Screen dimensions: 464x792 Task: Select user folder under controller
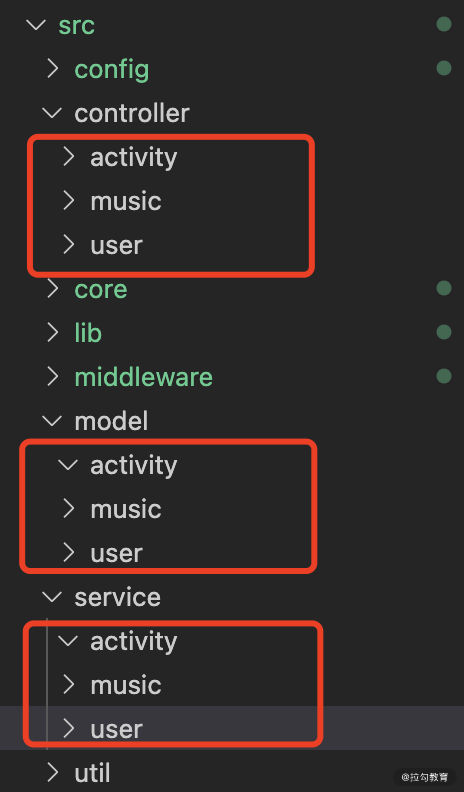tap(116, 245)
